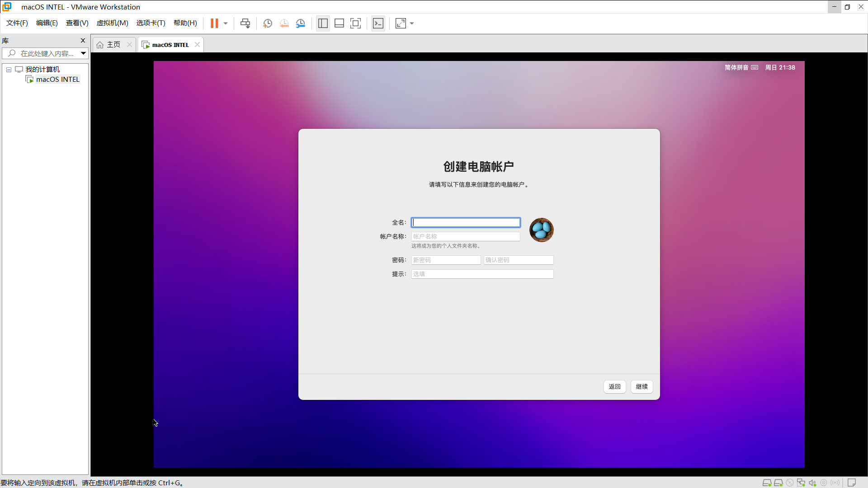Click the 继续 button
868x488 pixels.
click(642, 386)
